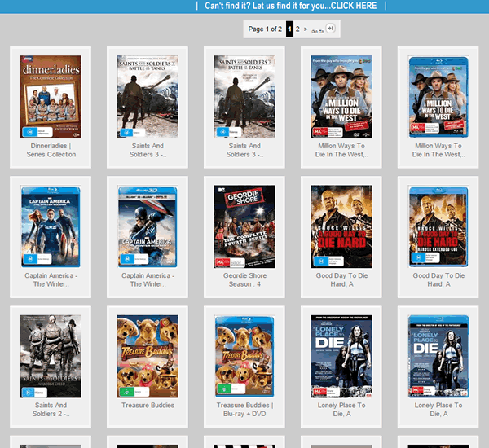This screenshot has height=448, width=489.
Task: Click the 'Can't find it? CLICK HERE' banner link
Action: point(291,6)
